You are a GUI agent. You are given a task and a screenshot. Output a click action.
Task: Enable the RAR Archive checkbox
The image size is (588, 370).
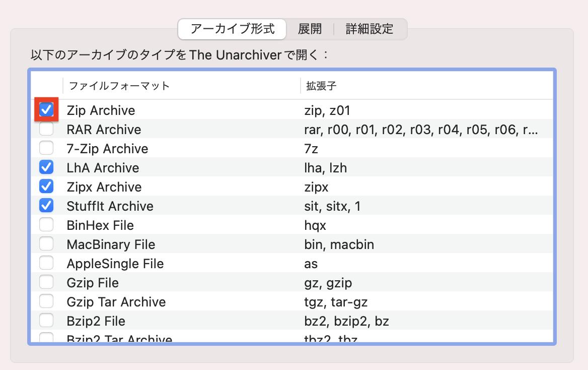point(46,129)
